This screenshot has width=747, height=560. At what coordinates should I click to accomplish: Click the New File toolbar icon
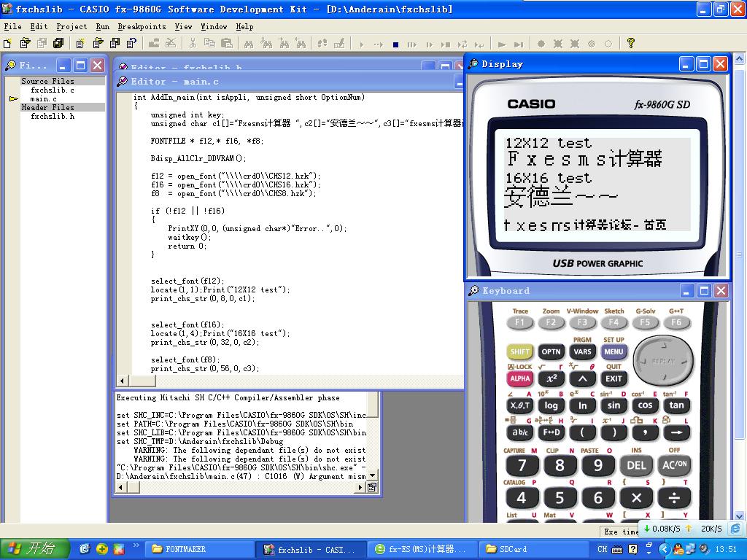click(x=7, y=44)
